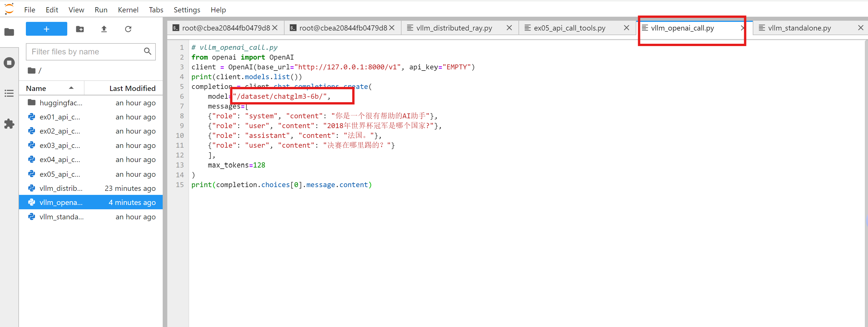Switch to the vllm_distributed_ray.py tab
Image resolution: width=868 pixels, height=327 pixels.
coord(454,28)
